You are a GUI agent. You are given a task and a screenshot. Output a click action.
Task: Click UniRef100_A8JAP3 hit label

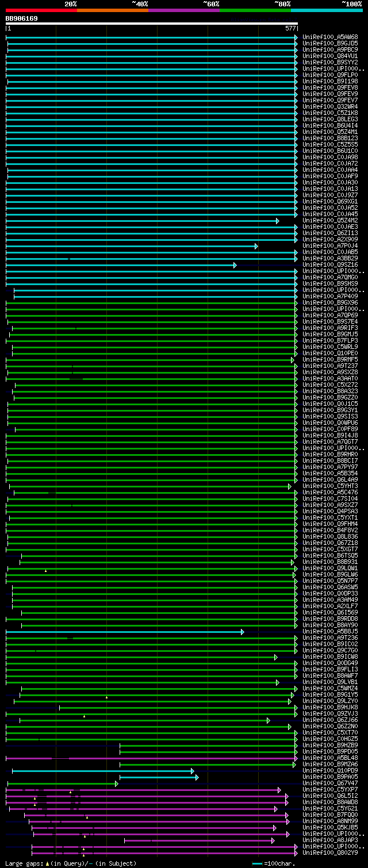click(330, 840)
